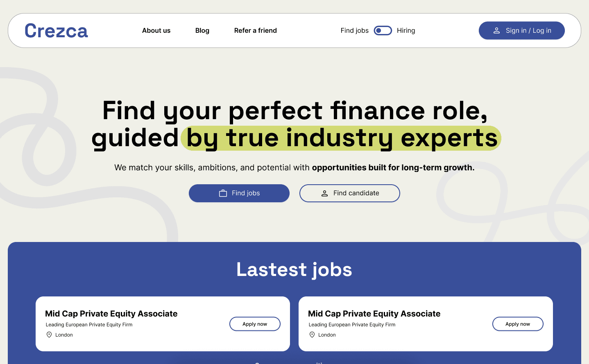Open Refer a friend in the navigation
The height and width of the screenshot is (364, 589).
point(255,31)
